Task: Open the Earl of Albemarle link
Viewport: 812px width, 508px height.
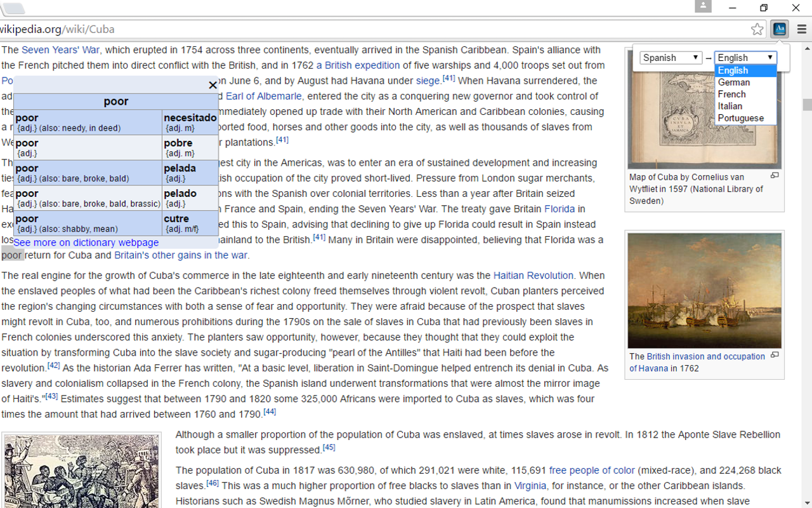Action: point(263,96)
